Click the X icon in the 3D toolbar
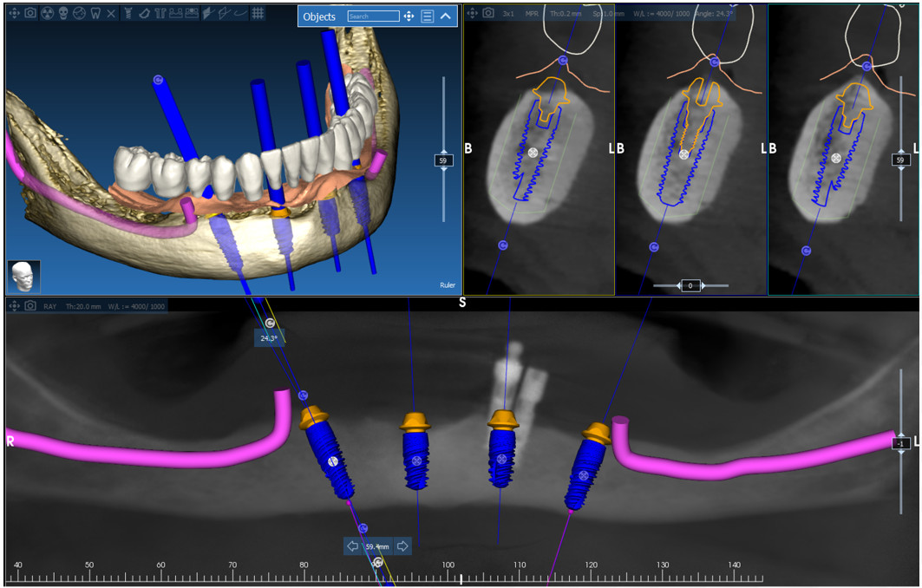The image size is (922, 588). 111,13
